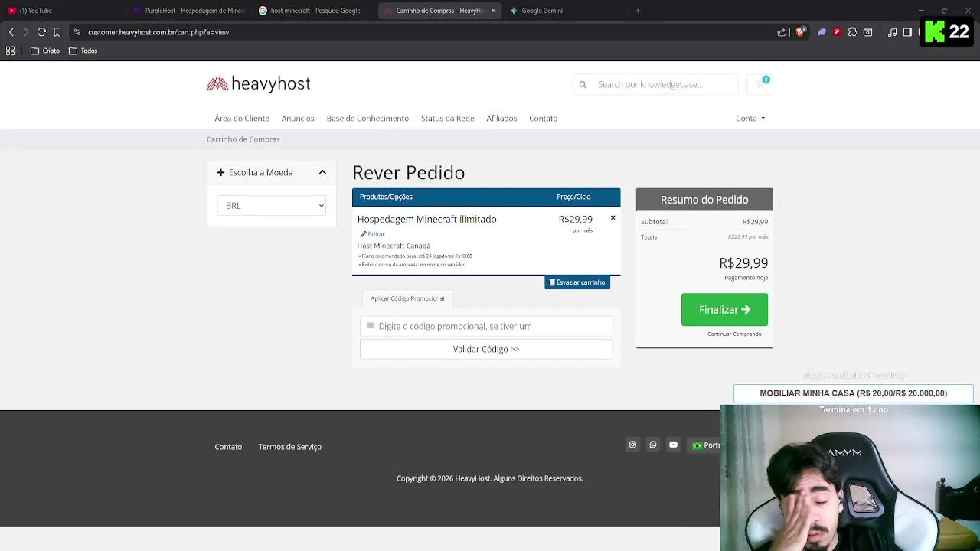This screenshot has width=980, height=551.
Task: Open Contato in the top navigation
Action: (543, 118)
